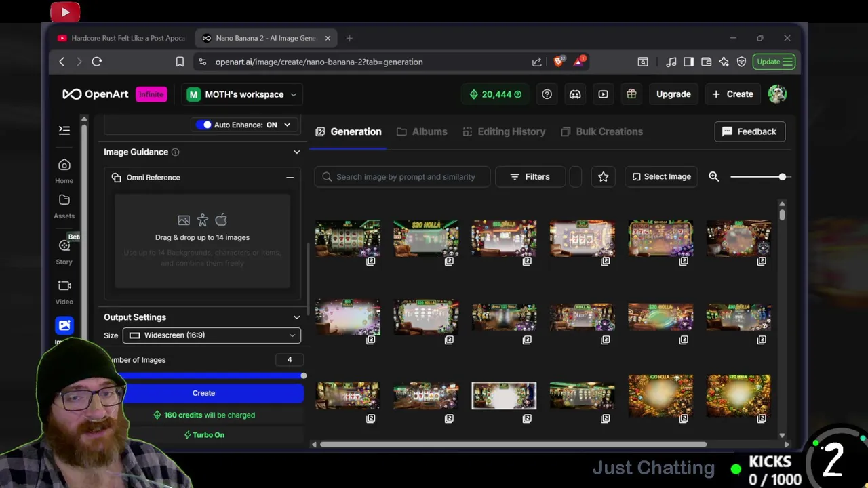Reload the page in browser
The image size is (868, 488).
coord(97,62)
